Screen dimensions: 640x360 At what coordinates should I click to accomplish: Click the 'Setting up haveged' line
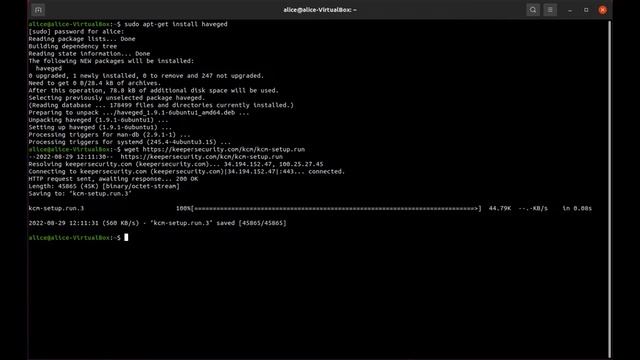[x=100, y=127]
